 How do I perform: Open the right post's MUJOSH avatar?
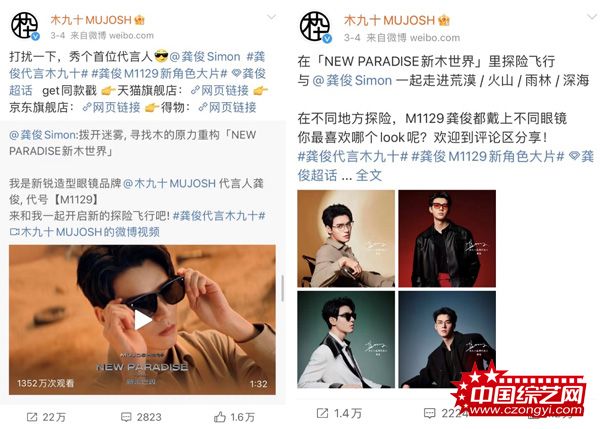(315, 27)
